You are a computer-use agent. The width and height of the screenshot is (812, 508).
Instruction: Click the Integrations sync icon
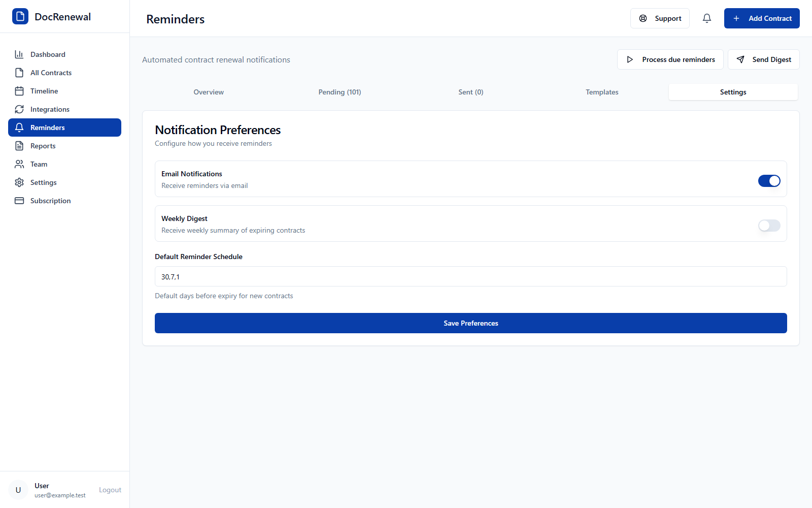19,109
